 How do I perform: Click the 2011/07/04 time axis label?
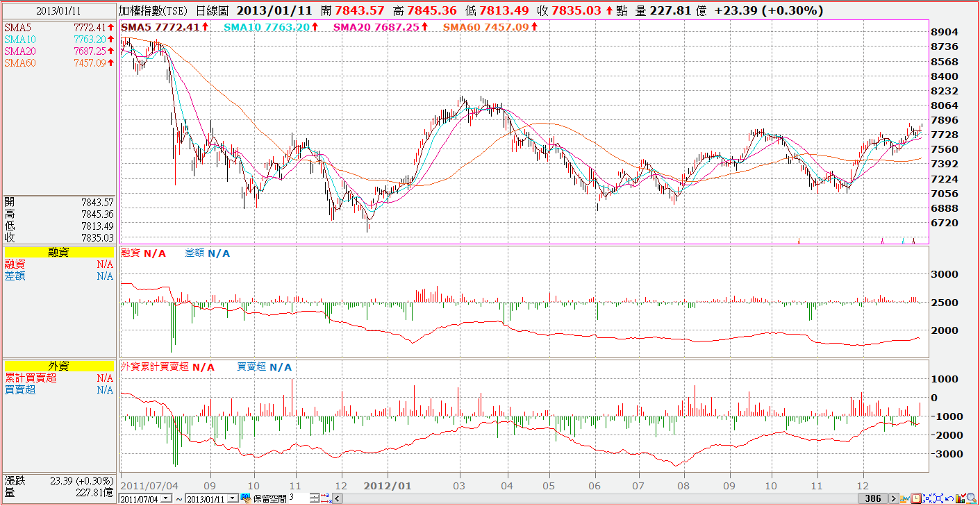149,485
